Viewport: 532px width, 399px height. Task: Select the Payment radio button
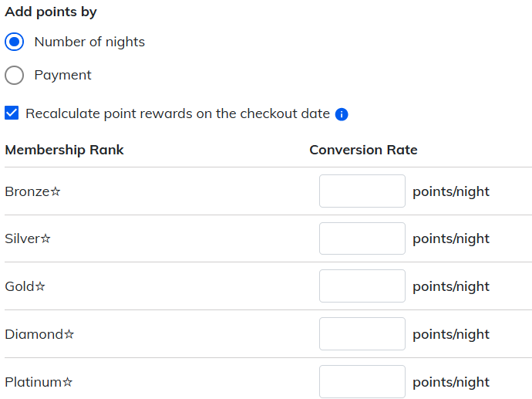click(x=15, y=75)
